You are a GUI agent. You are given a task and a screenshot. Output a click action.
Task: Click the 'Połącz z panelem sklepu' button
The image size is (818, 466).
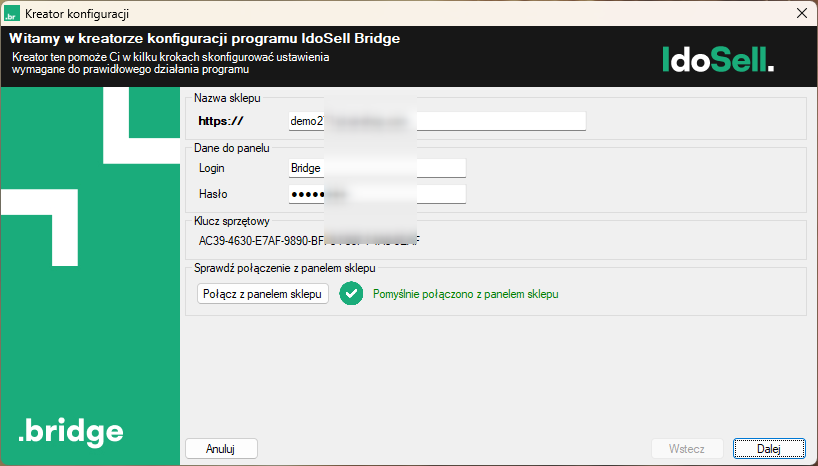[x=262, y=294]
